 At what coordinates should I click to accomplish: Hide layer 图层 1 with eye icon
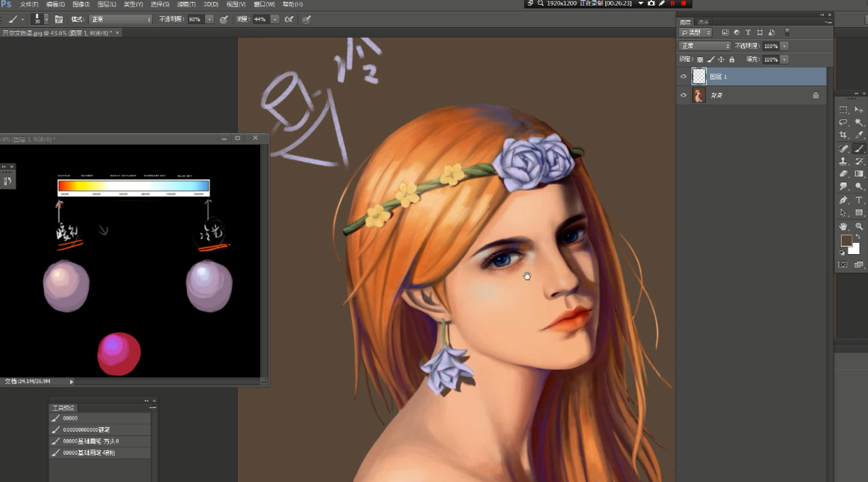[x=684, y=76]
